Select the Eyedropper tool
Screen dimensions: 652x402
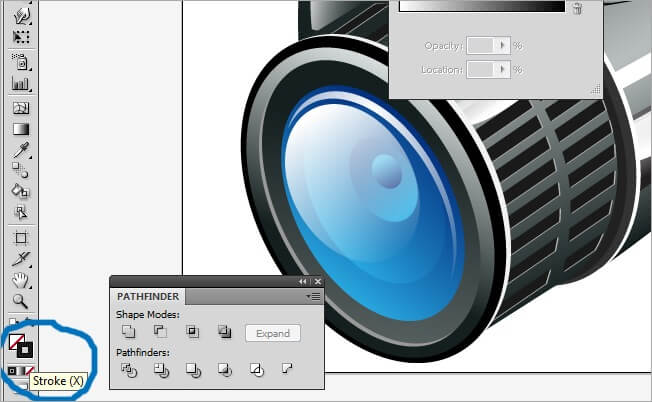pyautogui.click(x=20, y=149)
